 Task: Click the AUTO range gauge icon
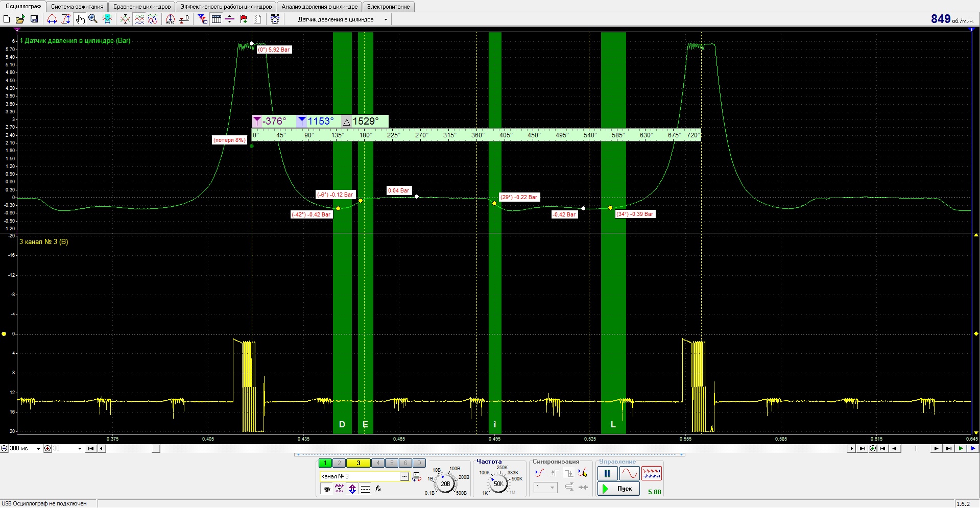tap(171, 19)
